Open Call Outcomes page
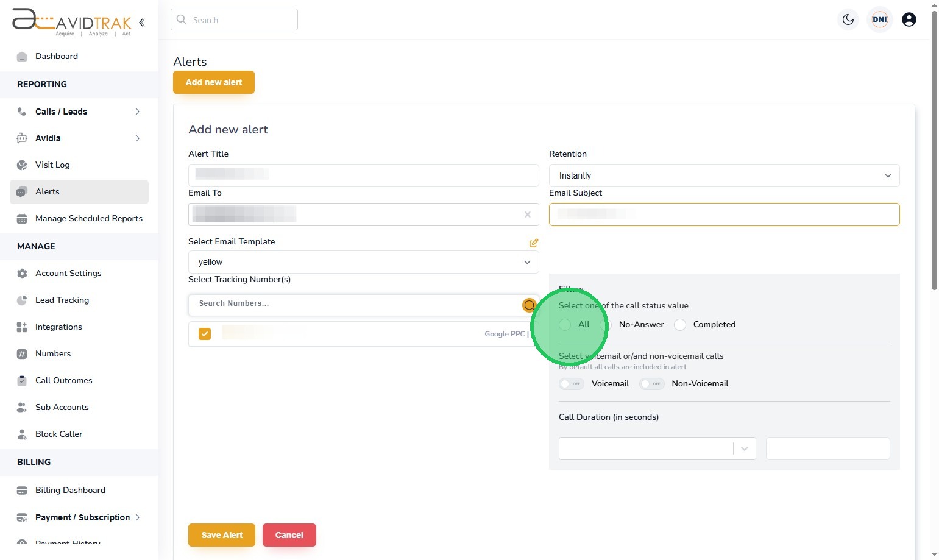The image size is (939, 560). (x=64, y=380)
